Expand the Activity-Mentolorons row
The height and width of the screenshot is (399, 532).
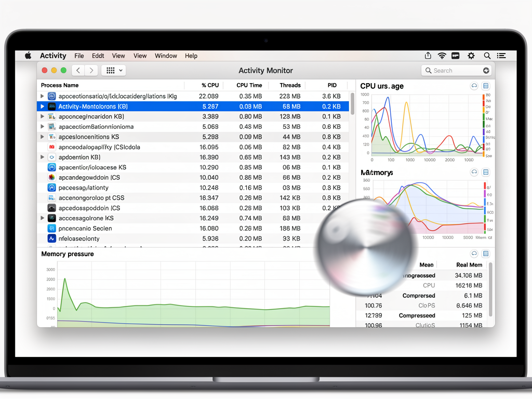(42, 106)
